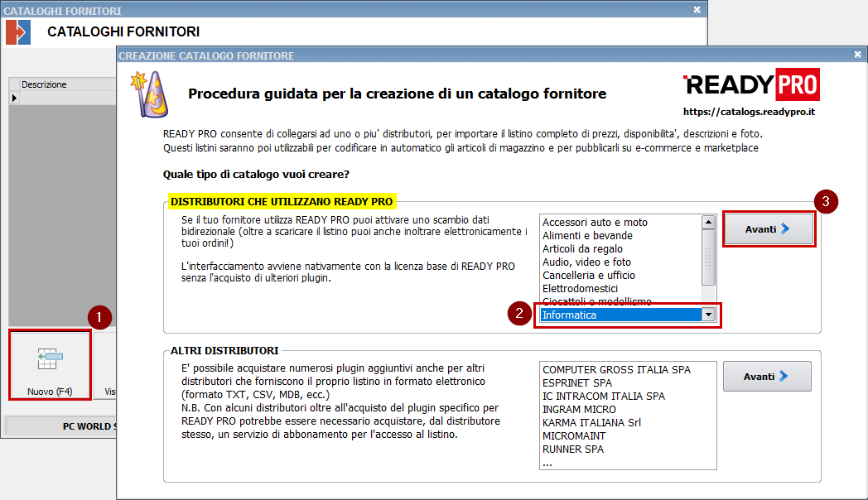Screen dimensions: 868x500
Task: Close the Creazione Catalogo Fornitore dialog
Action: pyautogui.click(x=857, y=54)
